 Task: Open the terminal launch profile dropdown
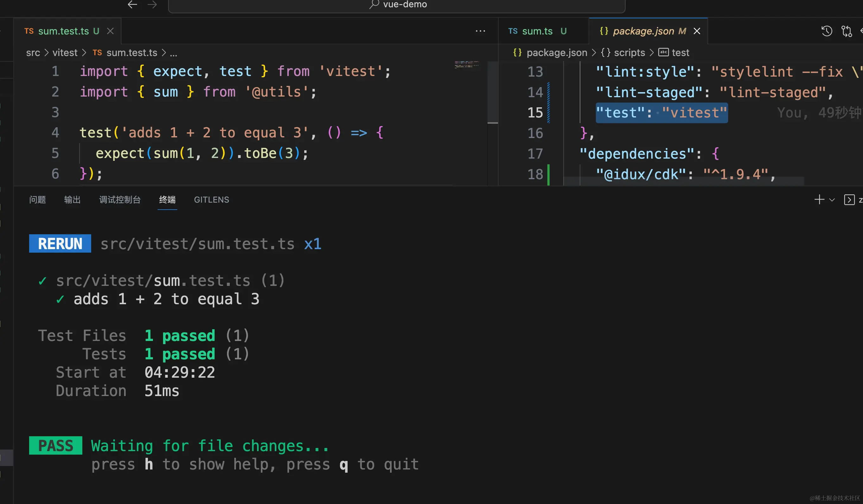pyautogui.click(x=832, y=200)
